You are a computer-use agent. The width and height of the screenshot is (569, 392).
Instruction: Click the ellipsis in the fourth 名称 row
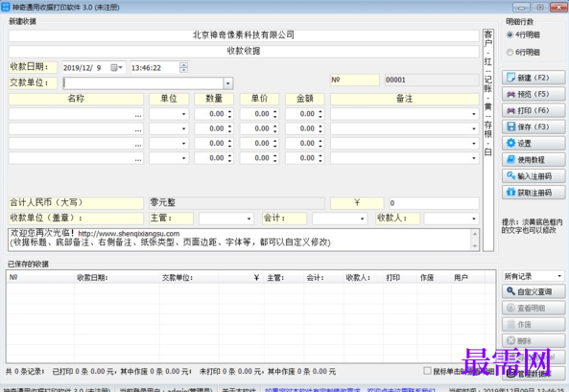click(x=138, y=159)
